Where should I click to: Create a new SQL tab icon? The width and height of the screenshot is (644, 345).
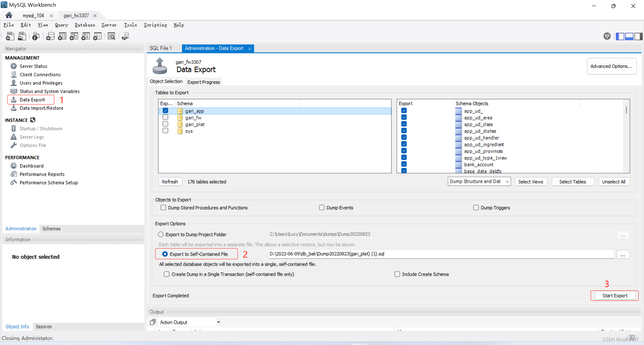pyautogui.click(x=10, y=36)
